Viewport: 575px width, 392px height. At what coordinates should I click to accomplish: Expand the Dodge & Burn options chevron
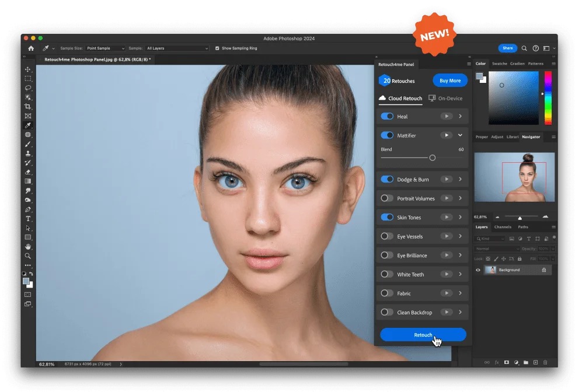(x=460, y=179)
